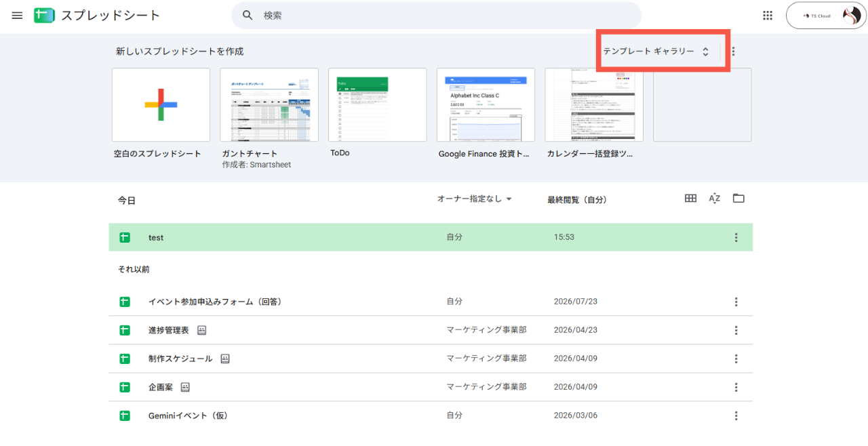Viewport: 868px width, 446px height.
Task: Click the 新しいスプレッドシートを作成 heading
Action: [x=180, y=51]
